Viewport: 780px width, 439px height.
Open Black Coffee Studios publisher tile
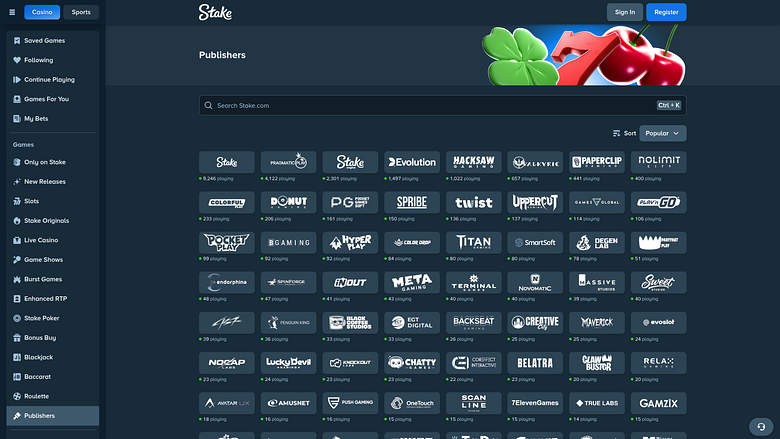click(350, 323)
